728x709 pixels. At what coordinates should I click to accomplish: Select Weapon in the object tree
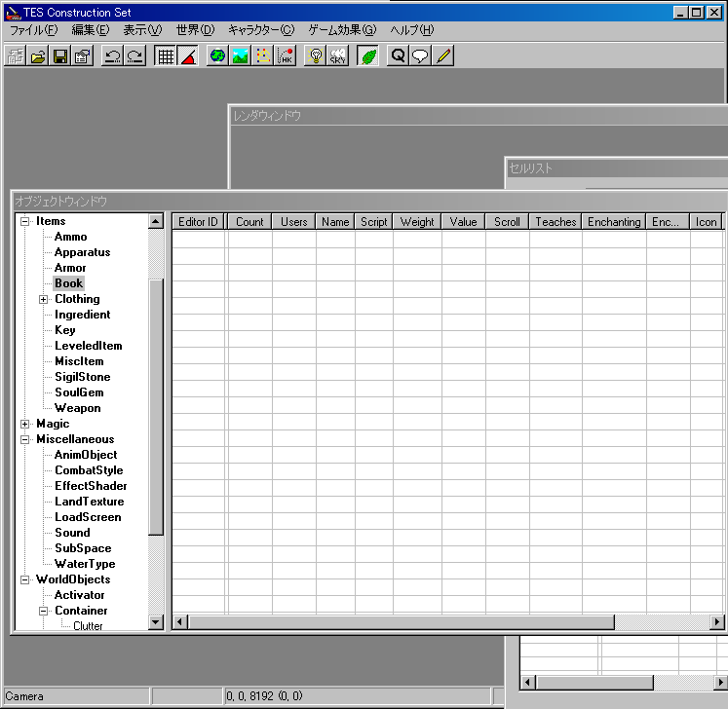click(x=77, y=408)
